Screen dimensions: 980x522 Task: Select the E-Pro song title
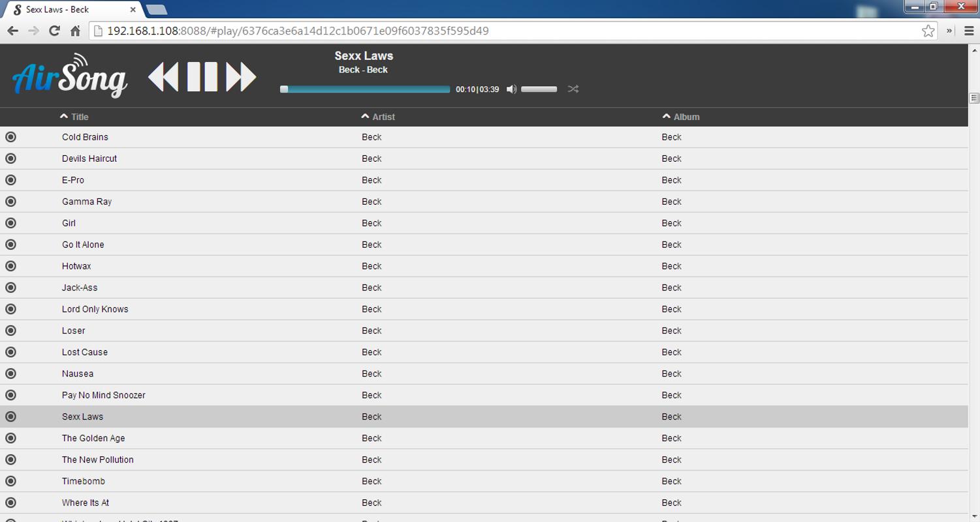(73, 180)
